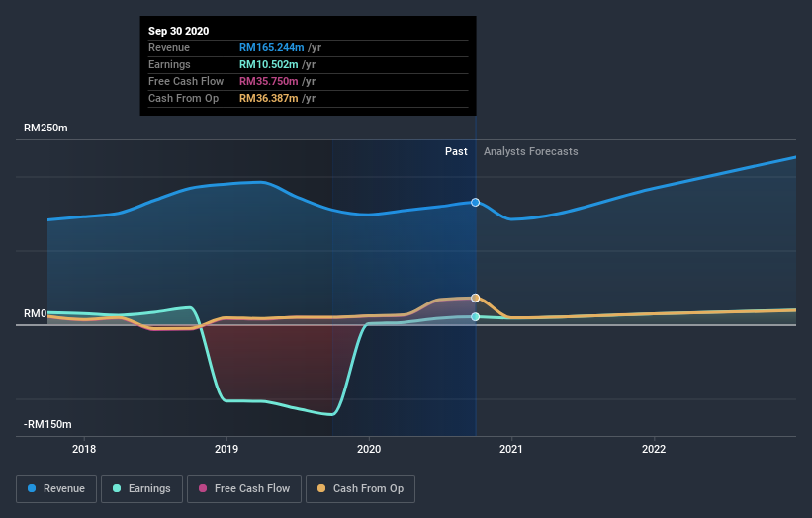Click the 2018 x-axis label
812x518 pixels.
84,449
